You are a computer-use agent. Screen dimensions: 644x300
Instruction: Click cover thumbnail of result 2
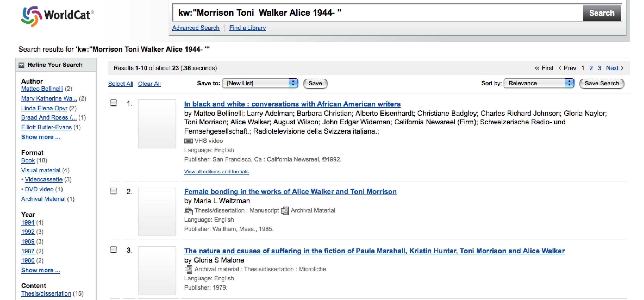(x=157, y=212)
